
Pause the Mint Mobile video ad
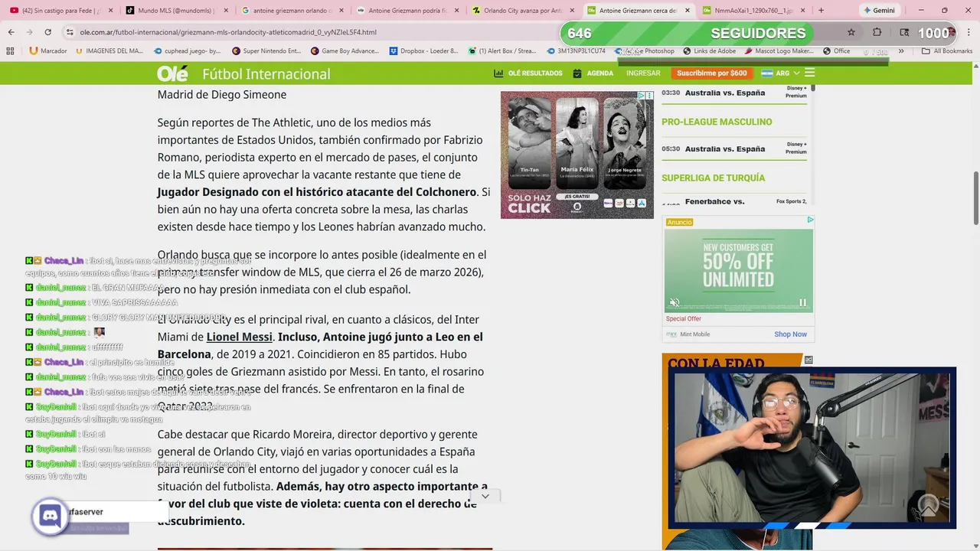pos(802,302)
